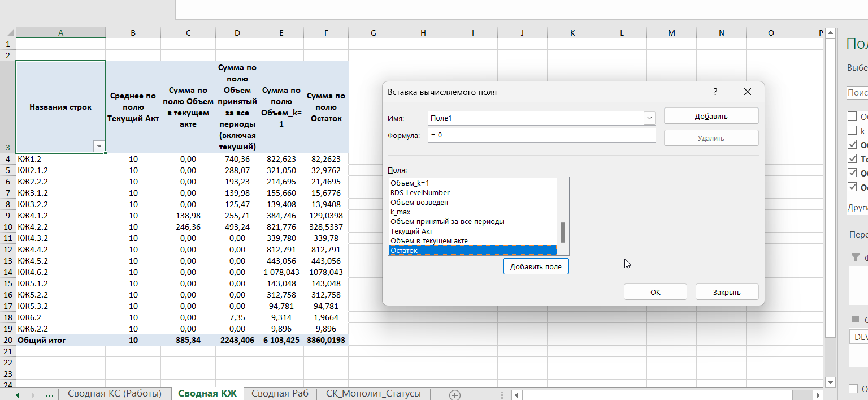Viewport: 868px width, 400px height.
Task: Toggle the k_ field checkbox
Action: pyautogui.click(x=852, y=131)
